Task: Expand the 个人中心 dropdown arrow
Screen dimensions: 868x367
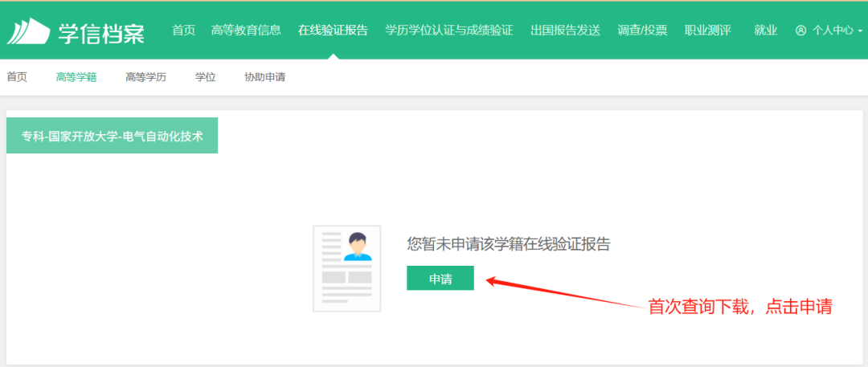Action: [x=860, y=31]
